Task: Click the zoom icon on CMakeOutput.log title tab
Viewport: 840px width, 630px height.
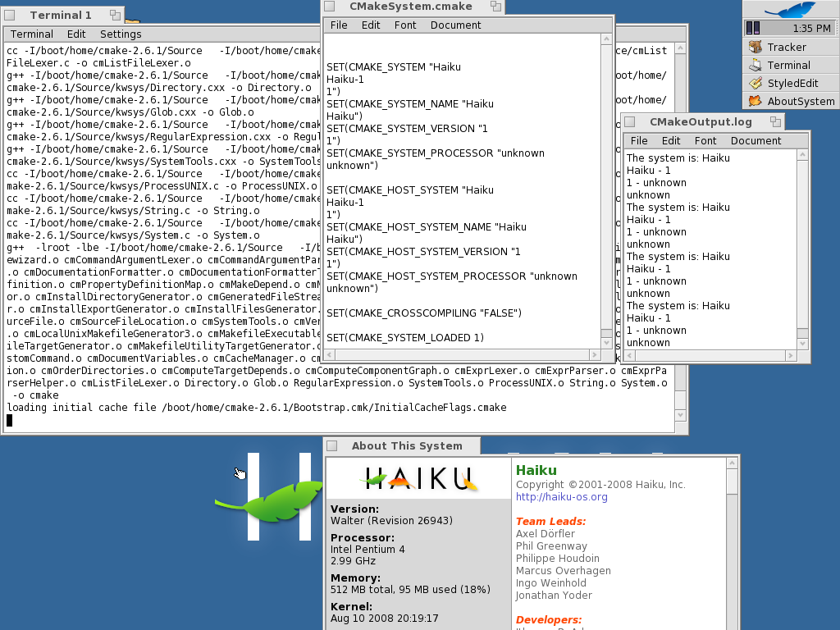Action: tap(774, 121)
